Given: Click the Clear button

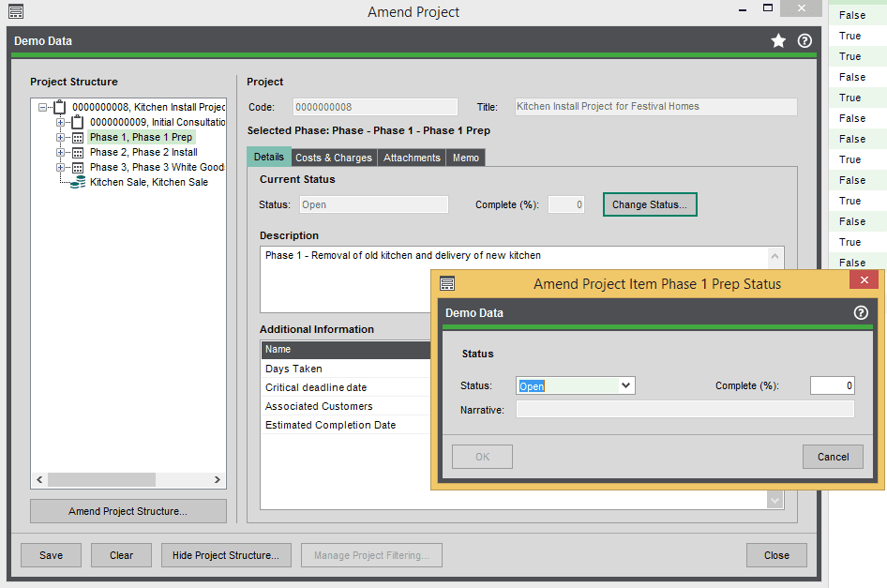Looking at the screenshot, I should pyautogui.click(x=121, y=555).
